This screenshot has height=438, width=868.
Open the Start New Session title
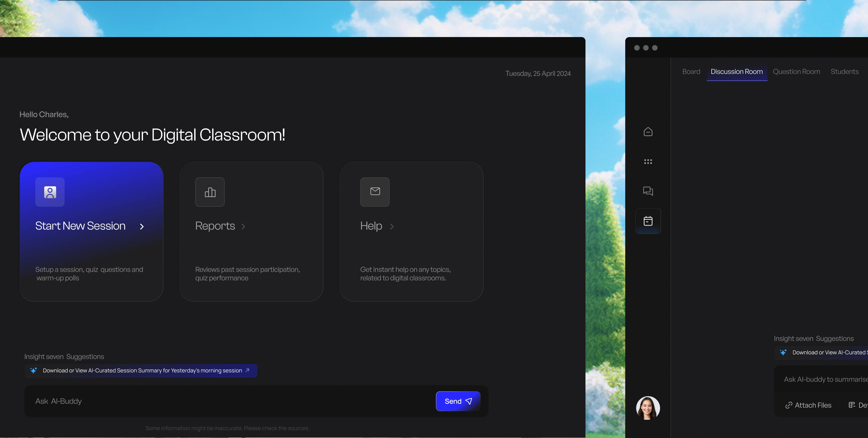click(x=80, y=226)
